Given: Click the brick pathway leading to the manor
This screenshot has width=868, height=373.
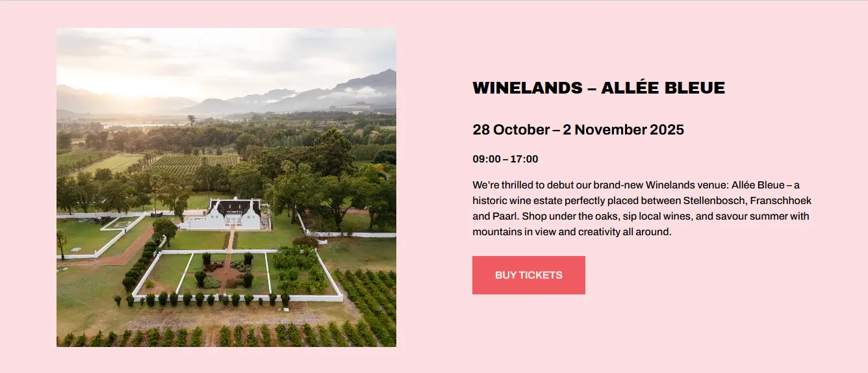Looking at the screenshot, I should [x=229, y=253].
